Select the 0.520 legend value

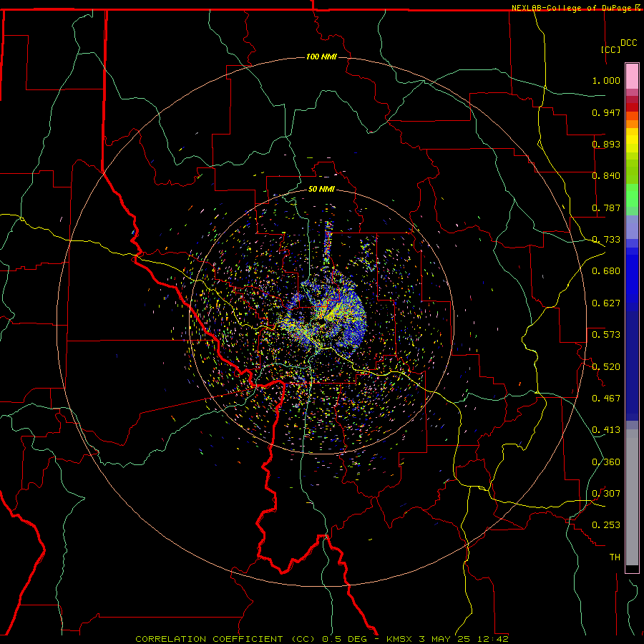pos(606,367)
